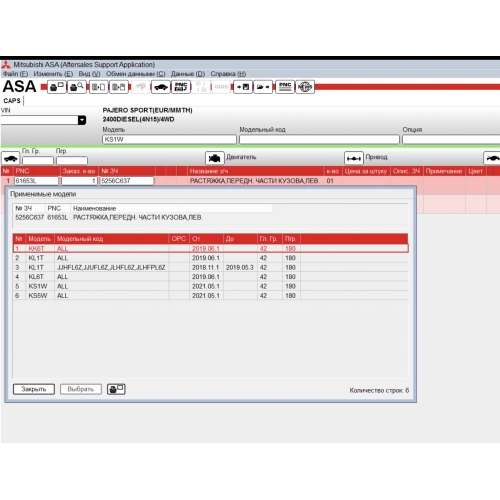
Task: Click the print icon in the toolbar
Action: click(56, 87)
